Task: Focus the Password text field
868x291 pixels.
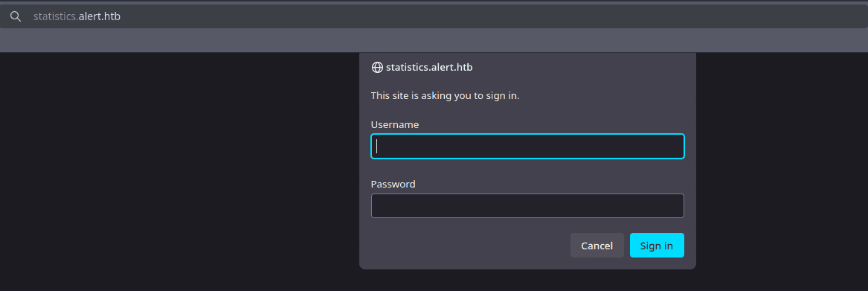Action: tap(527, 205)
